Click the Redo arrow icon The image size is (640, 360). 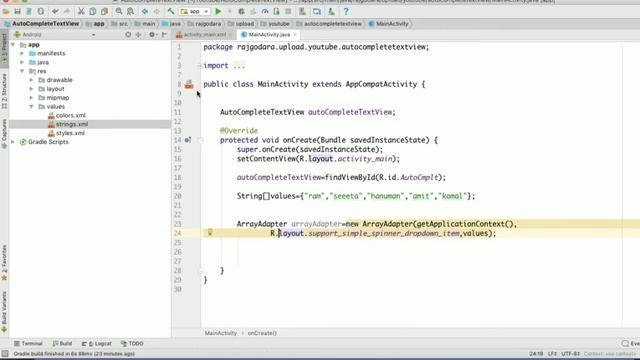[x=67, y=11]
